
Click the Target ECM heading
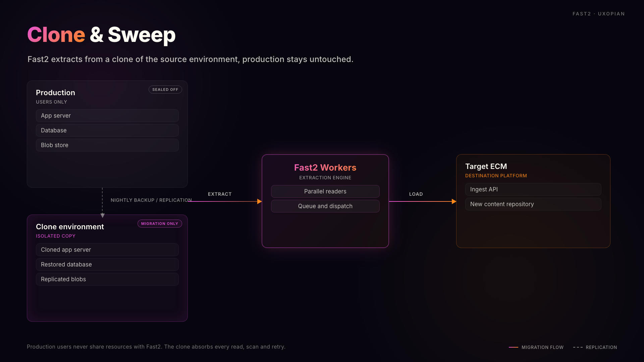click(x=486, y=166)
